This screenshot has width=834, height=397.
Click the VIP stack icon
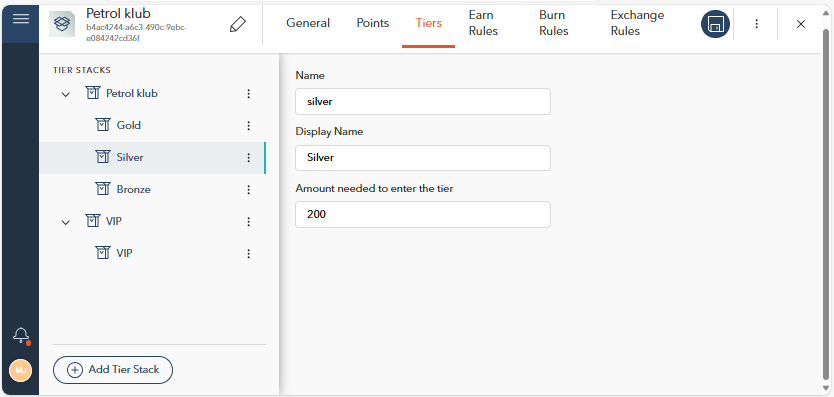tap(93, 220)
